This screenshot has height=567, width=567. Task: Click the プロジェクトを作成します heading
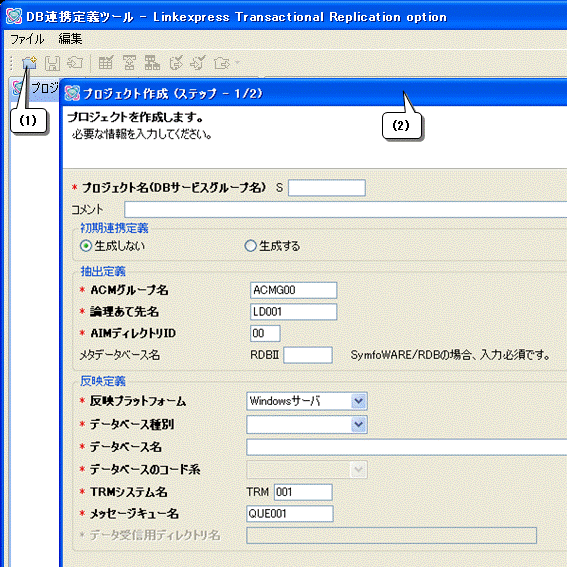click(x=136, y=117)
